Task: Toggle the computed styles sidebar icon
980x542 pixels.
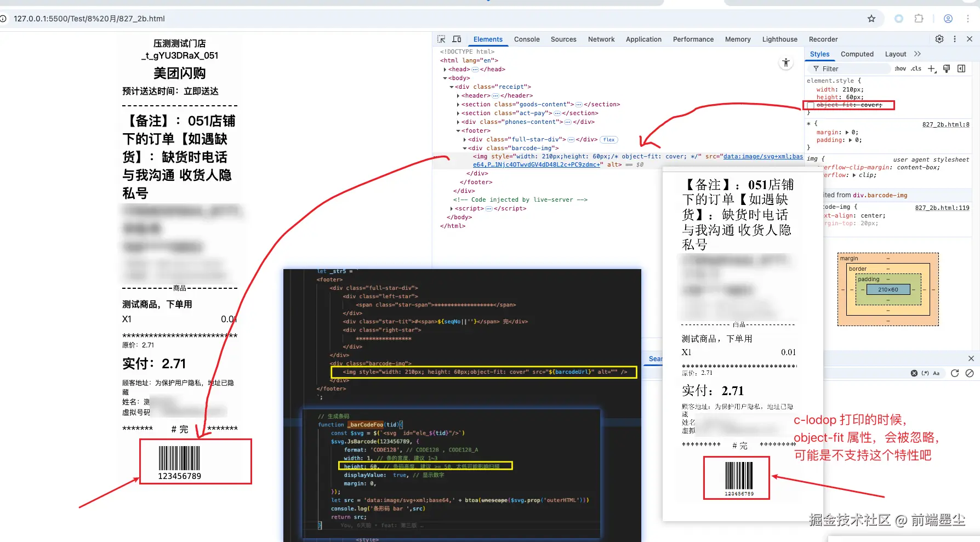Action: pyautogui.click(x=961, y=69)
